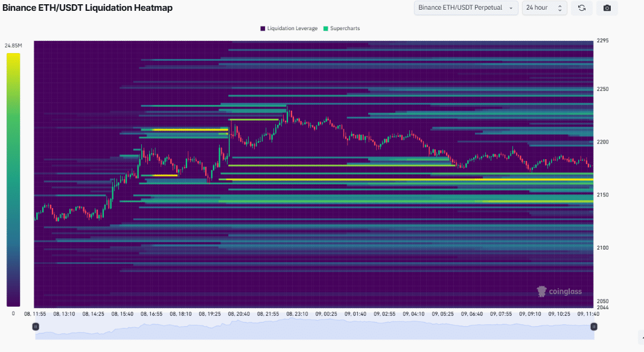The width and height of the screenshot is (644, 352).
Task: Toggle the Supercharts legend series
Action: 342,28
